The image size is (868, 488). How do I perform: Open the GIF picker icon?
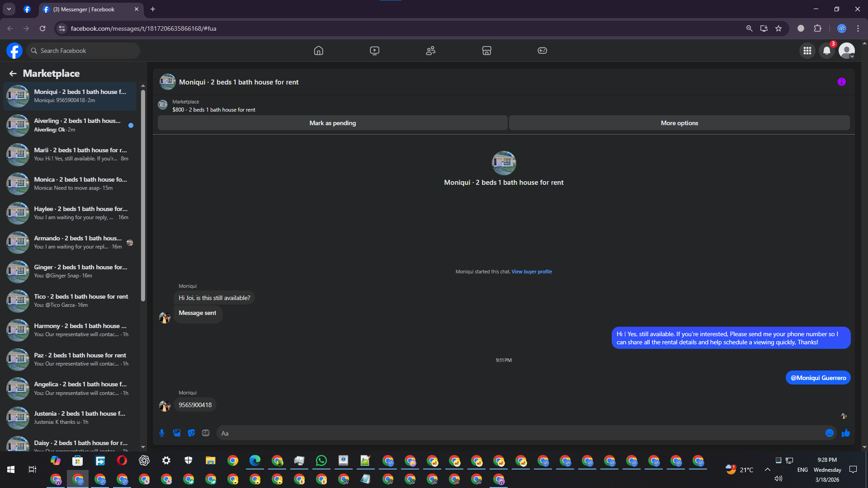tap(206, 433)
